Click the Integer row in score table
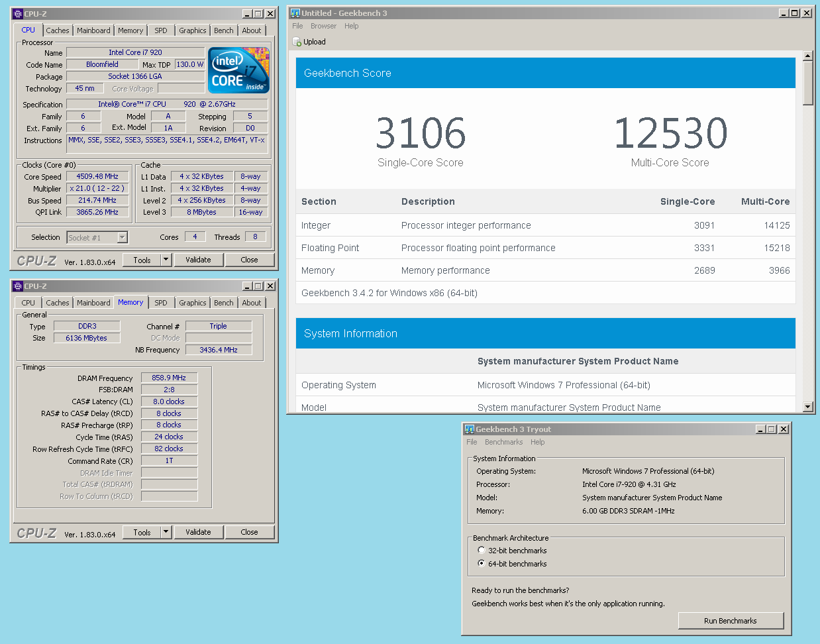 coord(546,225)
